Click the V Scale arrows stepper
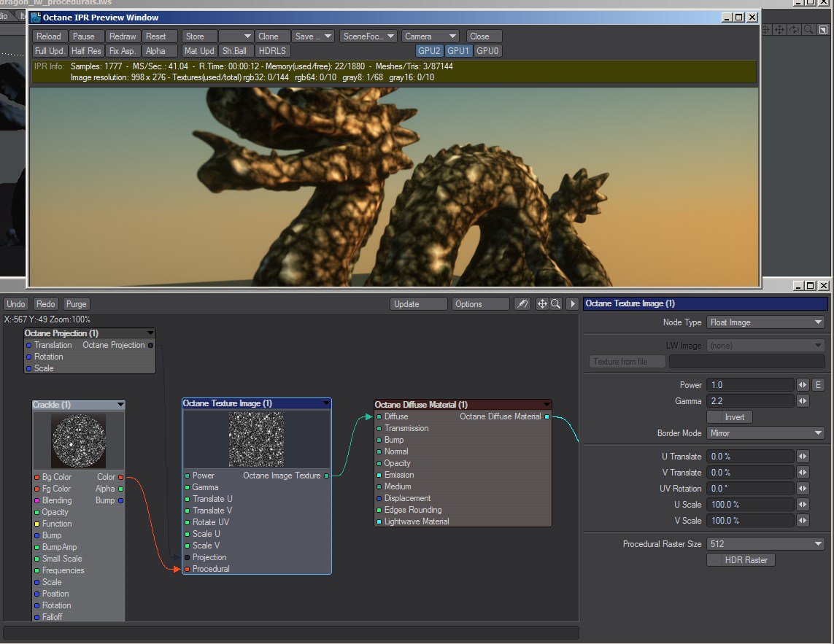Image resolution: width=834 pixels, height=644 pixels. point(803,520)
